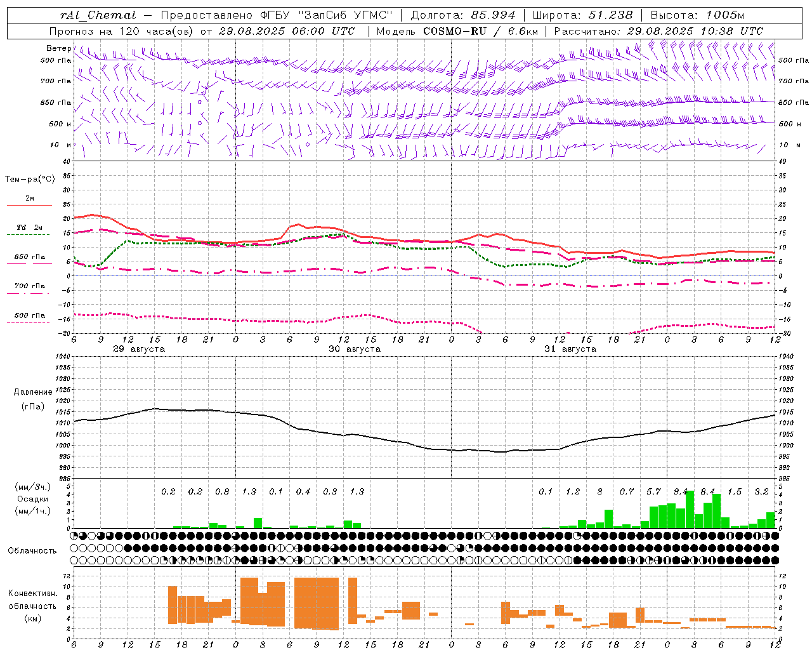Image resolution: width=812 pixels, height=650 pixels.
Task: Click the Td 2м dew point legend entry
Action: 30,227
